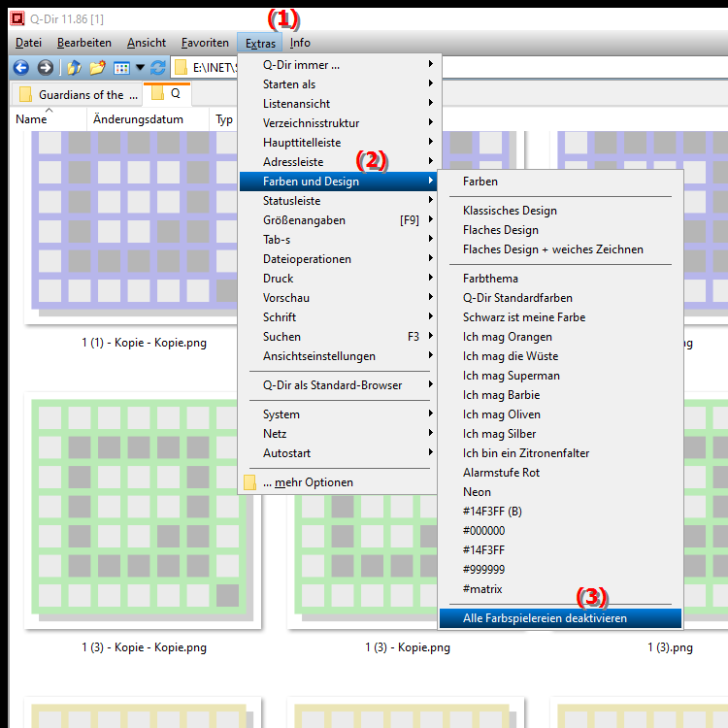This screenshot has height=728, width=728.
Task: Open the view mode dropdown arrow
Action: [140, 68]
